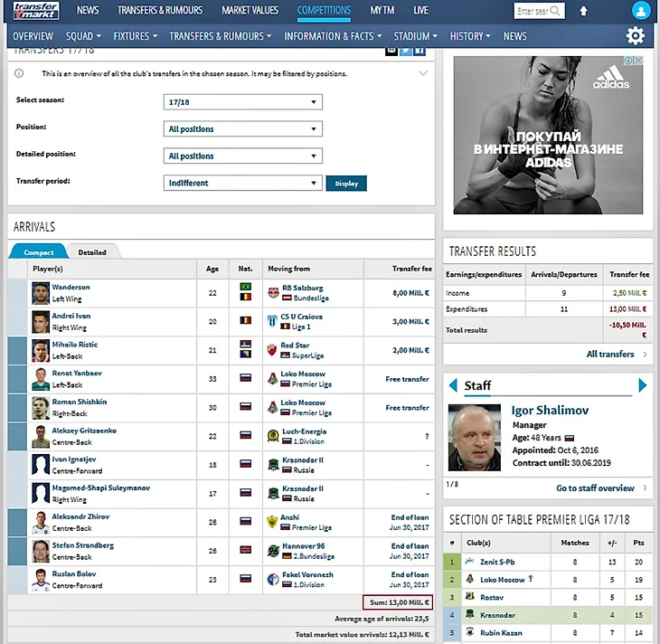660x644 pixels.
Task: Click the Display button
Action: 345,183
